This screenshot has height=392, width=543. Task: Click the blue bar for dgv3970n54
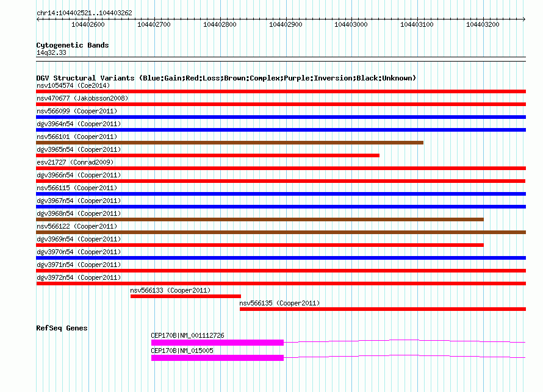[x=281, y=258]
